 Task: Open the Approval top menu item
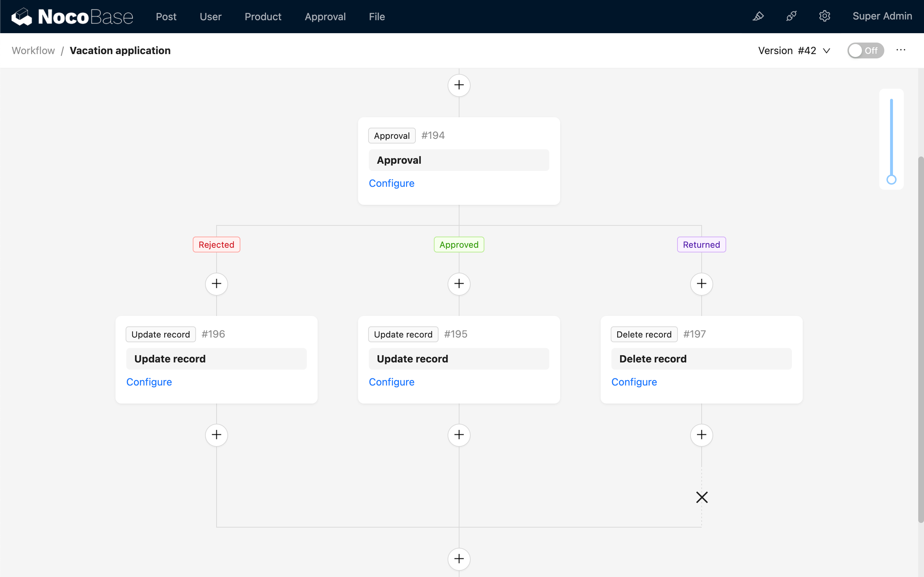325,17
